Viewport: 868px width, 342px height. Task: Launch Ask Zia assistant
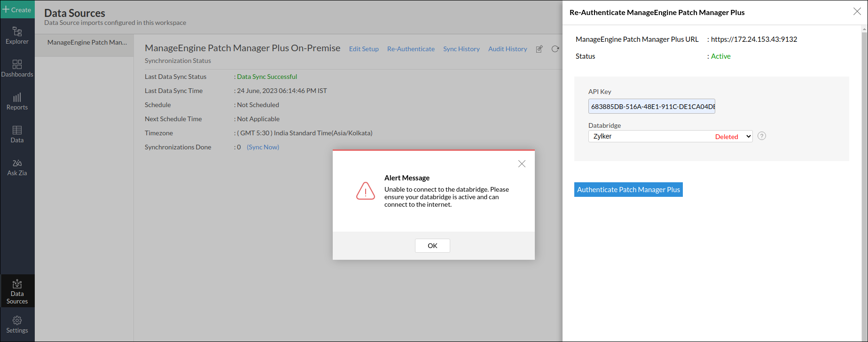[x=17, y=167]
